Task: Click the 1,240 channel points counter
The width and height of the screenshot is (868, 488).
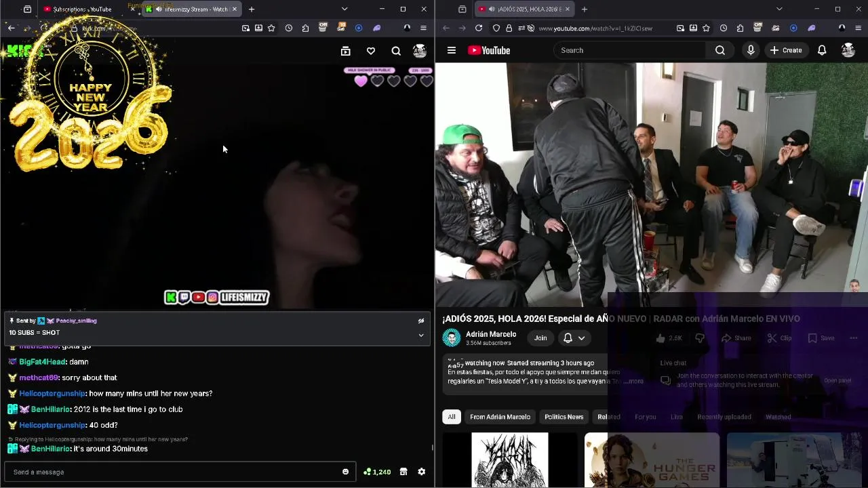Action: point(377,472)
